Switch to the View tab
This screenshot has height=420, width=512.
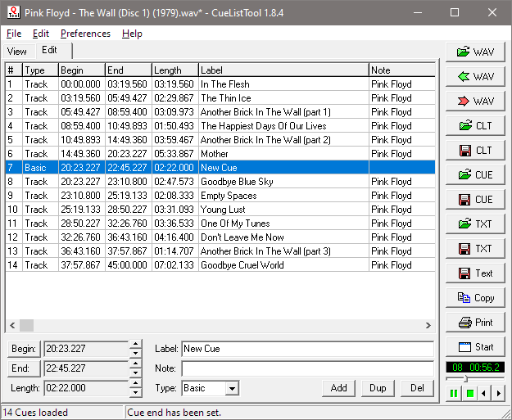(x=16, y=51)
